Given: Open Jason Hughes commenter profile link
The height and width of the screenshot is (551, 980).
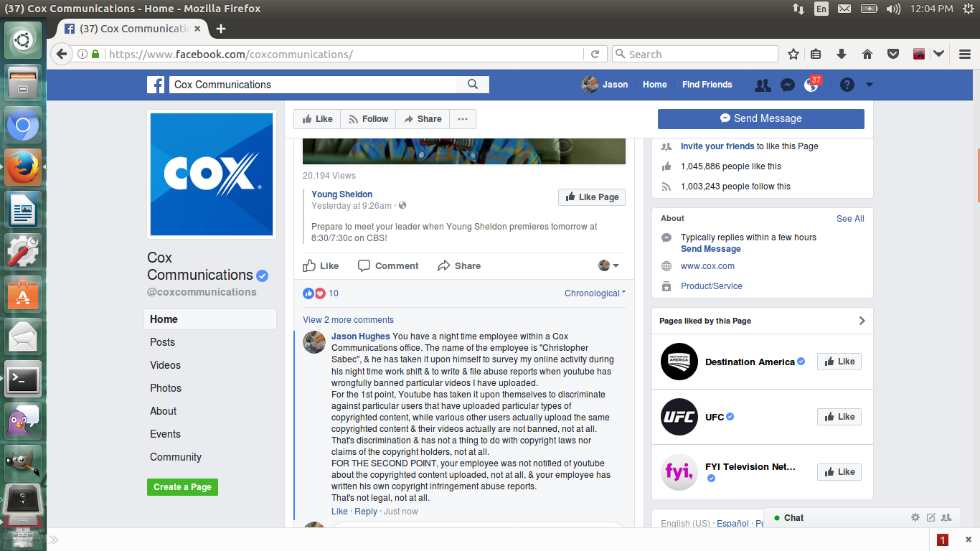Looking at the screenshot, I should [361, 336].
